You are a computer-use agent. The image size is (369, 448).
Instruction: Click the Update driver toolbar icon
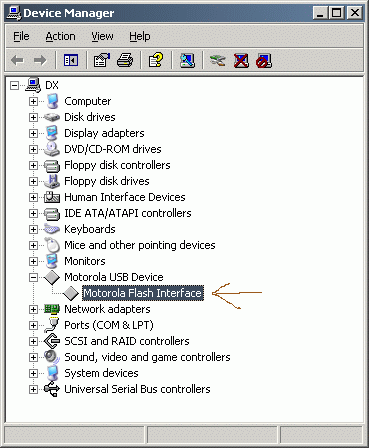click(x=217, y=60)
